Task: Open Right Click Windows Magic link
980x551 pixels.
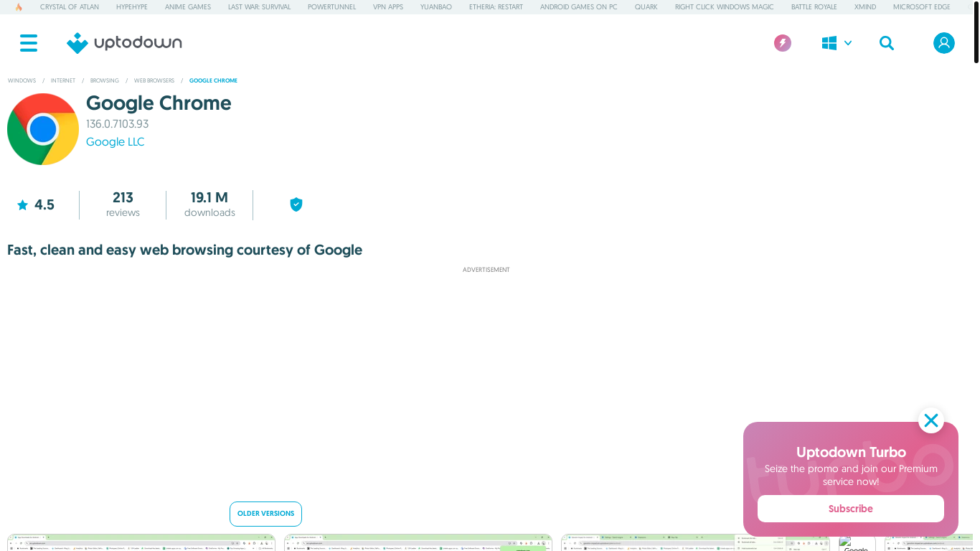Action: (x=724, y=7)
